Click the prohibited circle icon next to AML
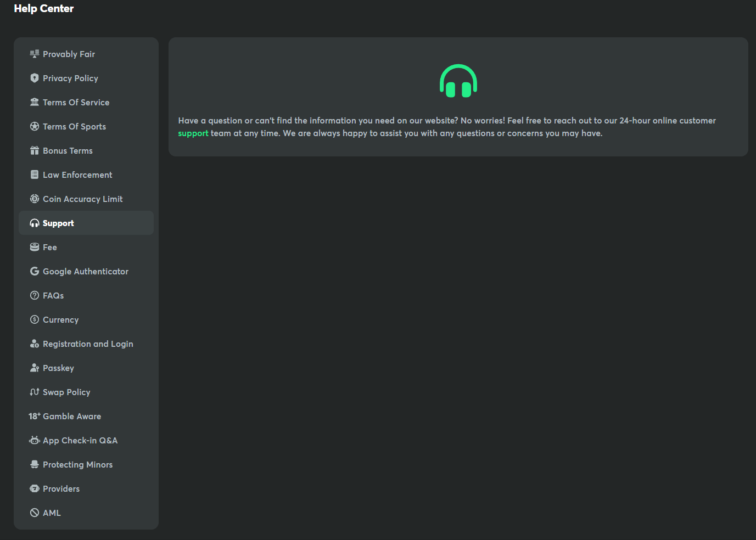This screenshot has width=756, height=540. (x=35, y=513)
